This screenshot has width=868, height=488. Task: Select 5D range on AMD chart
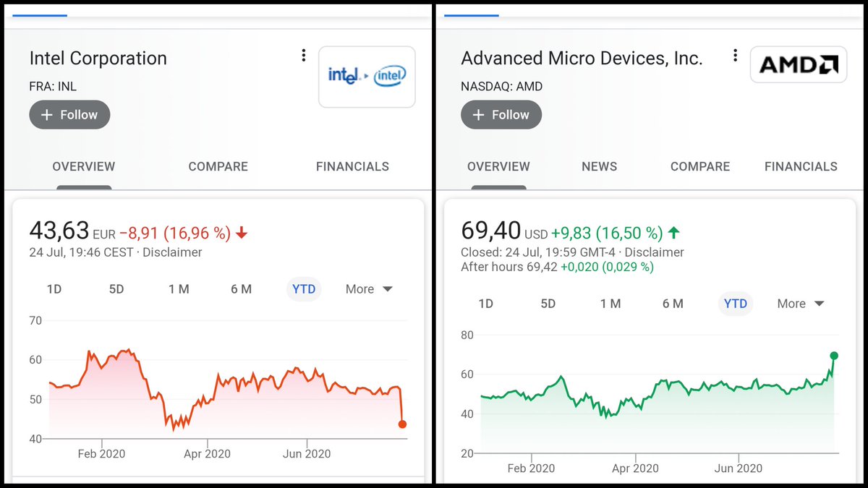tap(548, 304)
